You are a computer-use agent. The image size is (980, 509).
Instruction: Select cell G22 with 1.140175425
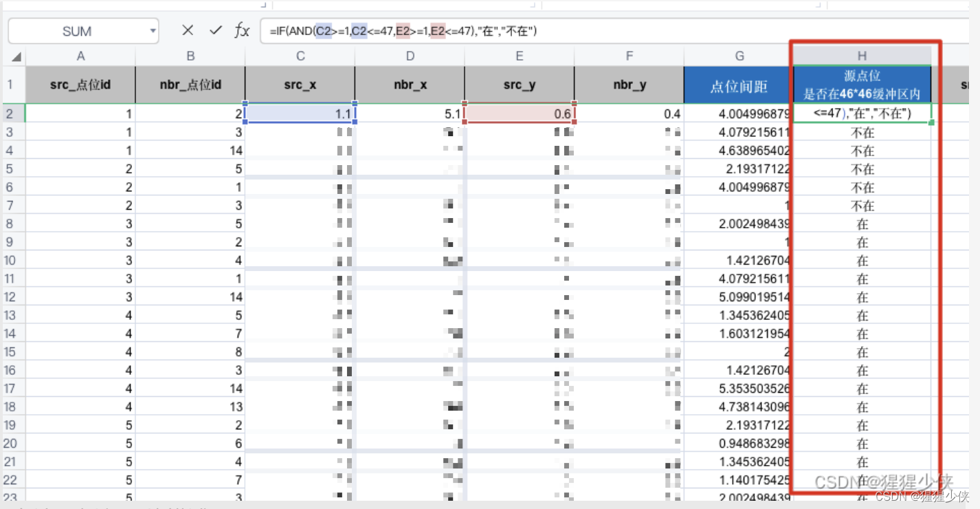click(x=739, y=479)
